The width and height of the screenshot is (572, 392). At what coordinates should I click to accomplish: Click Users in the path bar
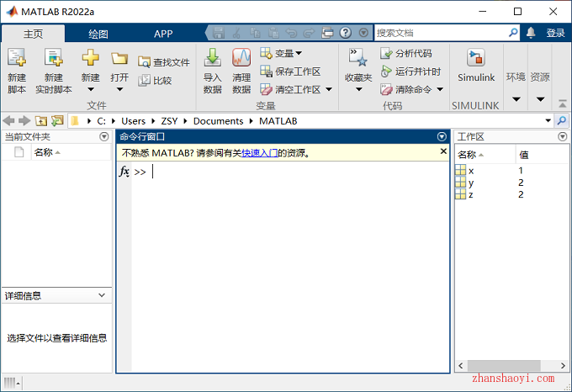tap(133, 121)
